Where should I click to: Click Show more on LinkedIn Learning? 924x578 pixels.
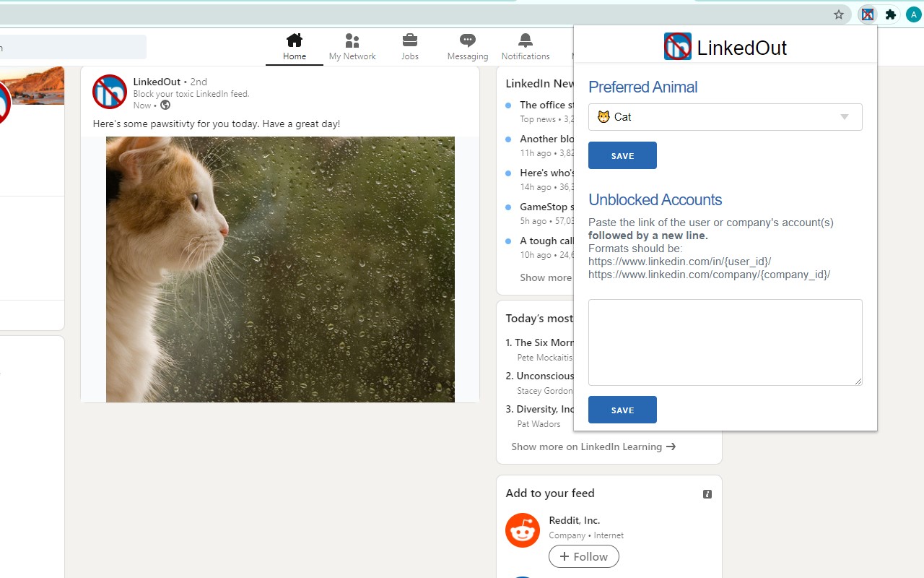[x=593, y=447]
